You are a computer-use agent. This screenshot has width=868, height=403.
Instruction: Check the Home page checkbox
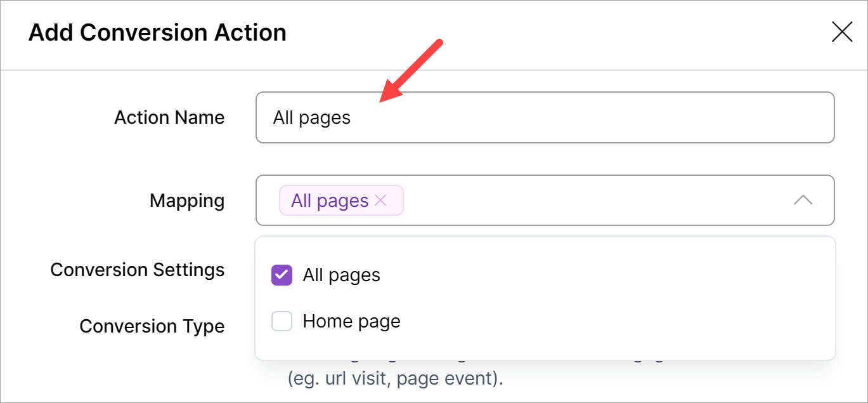pos(282,322)
